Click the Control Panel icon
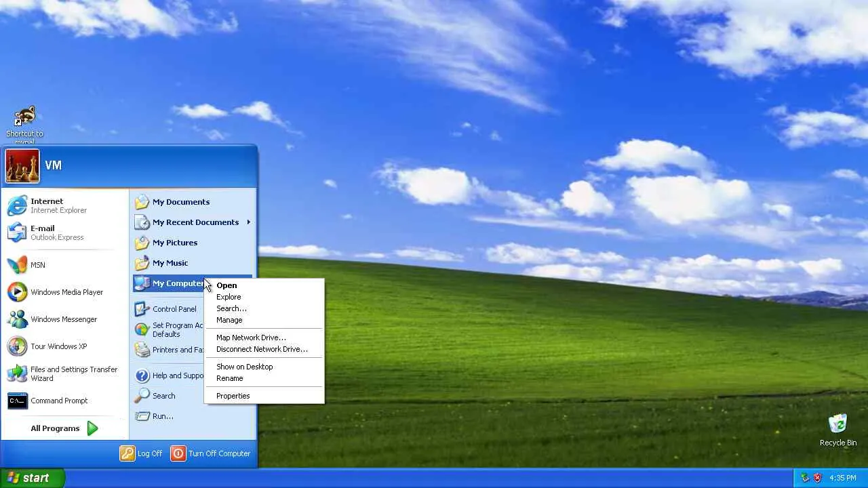The height and width of the screenshot is (488, 868). click(142, 309)
